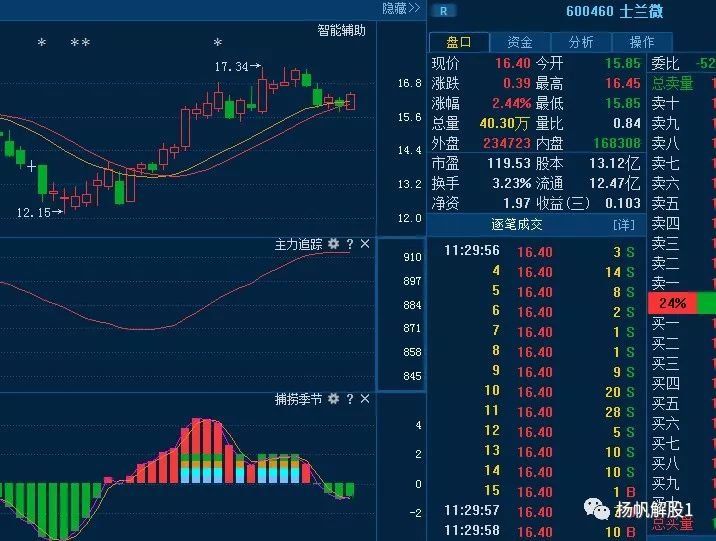This screenshot has height=541, width=716.
Task: Open settings gear for 主力追踪 indicator
Action: 334,244
